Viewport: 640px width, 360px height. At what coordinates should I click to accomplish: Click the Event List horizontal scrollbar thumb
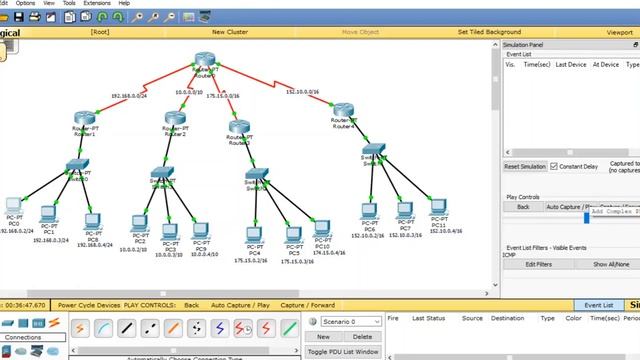(x=570, y=152)
